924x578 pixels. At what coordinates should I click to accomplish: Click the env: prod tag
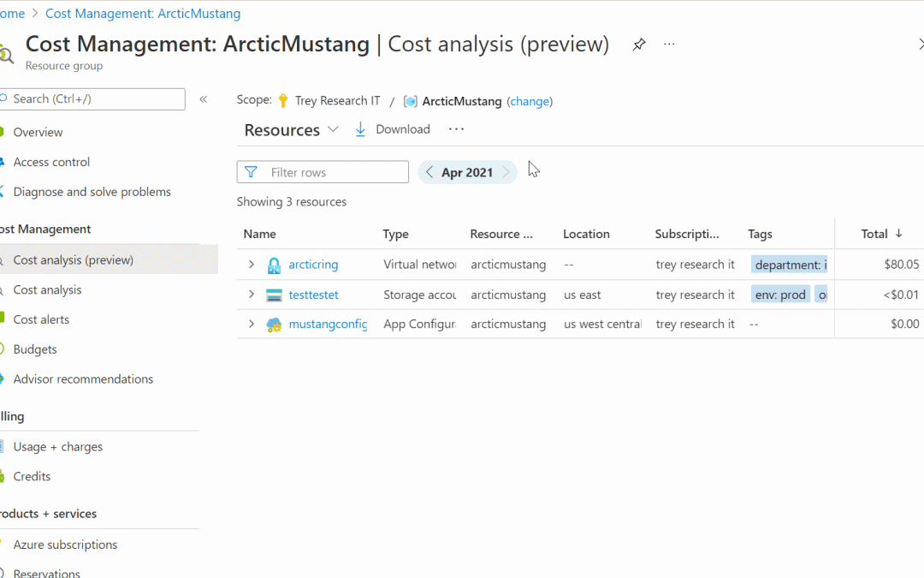coord(780,295)
